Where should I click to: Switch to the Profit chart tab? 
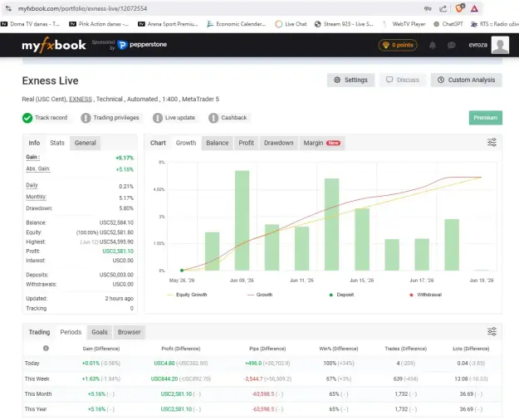click(247, 143)
